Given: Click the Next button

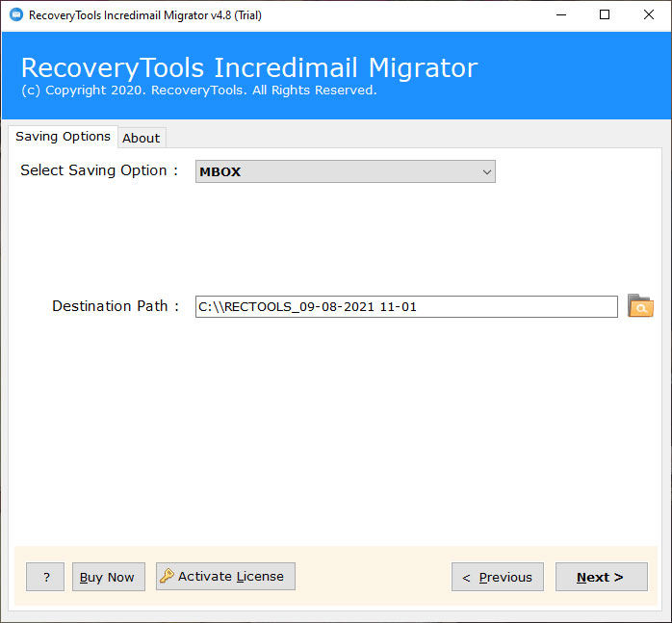Looking at the screenshot, I should point(602,577).
